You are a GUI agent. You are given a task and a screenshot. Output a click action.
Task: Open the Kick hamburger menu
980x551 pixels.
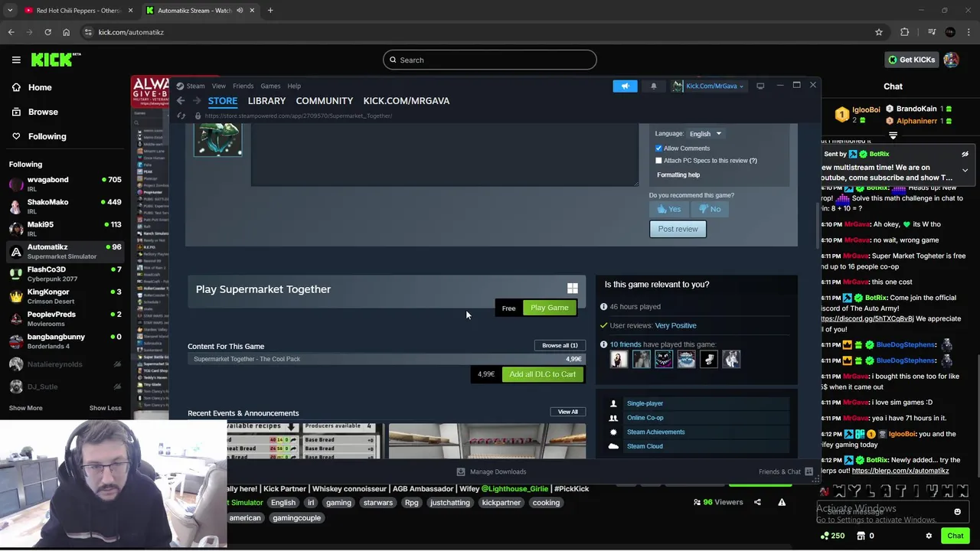(x=16, y=60)
